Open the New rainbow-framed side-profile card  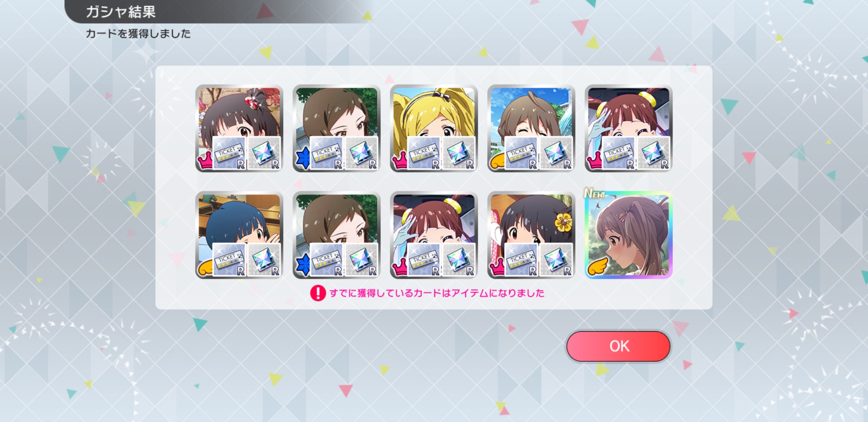(x=628, y=235)
